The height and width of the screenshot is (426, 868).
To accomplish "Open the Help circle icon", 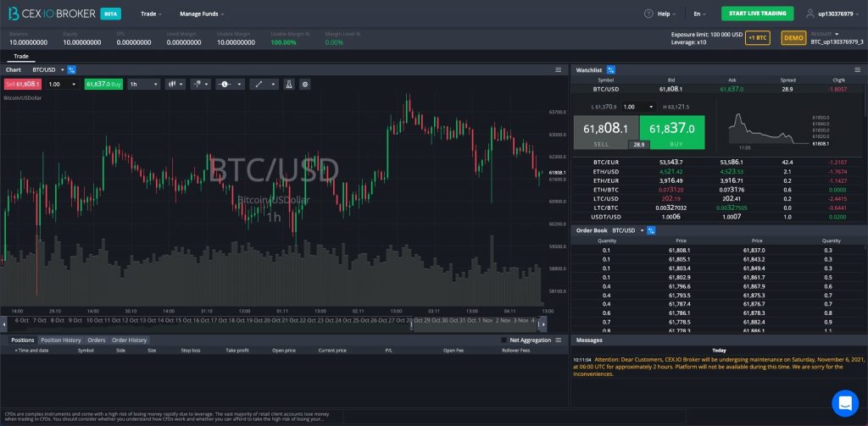I will point(648,14).
